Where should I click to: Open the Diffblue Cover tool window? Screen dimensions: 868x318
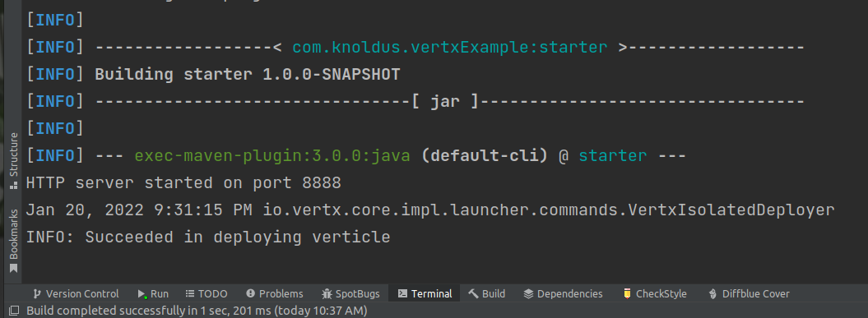click(x=749, y=293)
